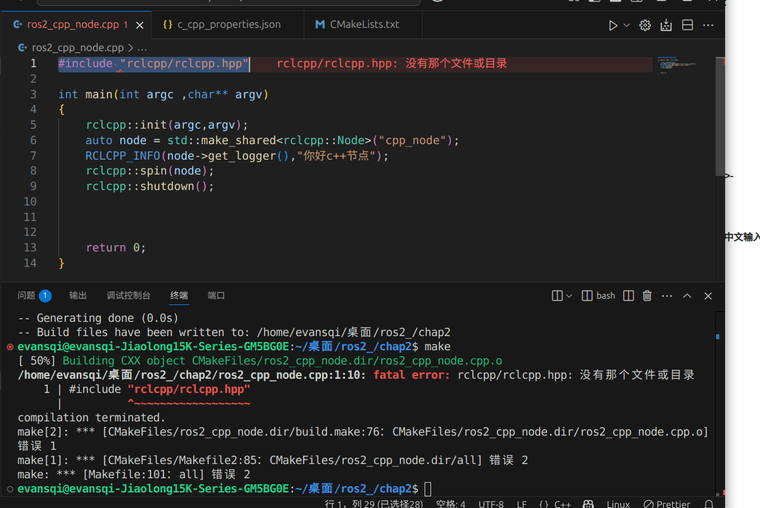Click line number 13 in the gutter
Image resolution: width=760 pixels, height=508 pixels.
point(30,248)
